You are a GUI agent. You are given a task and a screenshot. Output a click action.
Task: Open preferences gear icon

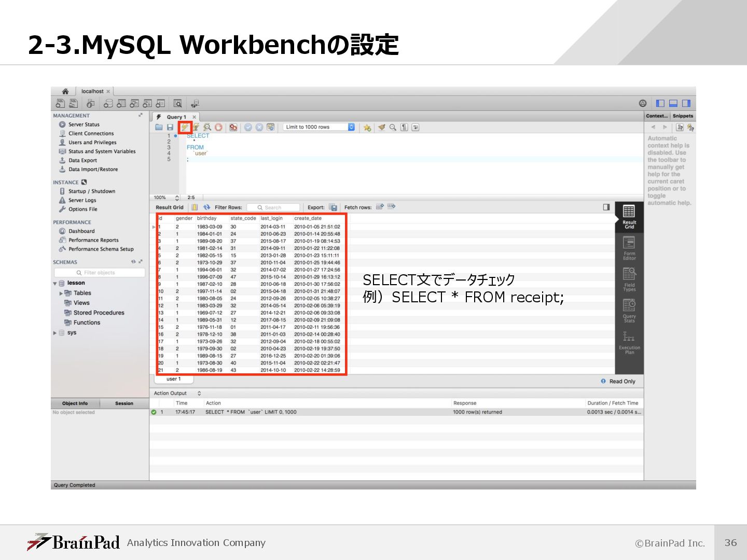[x=643, y=103]
